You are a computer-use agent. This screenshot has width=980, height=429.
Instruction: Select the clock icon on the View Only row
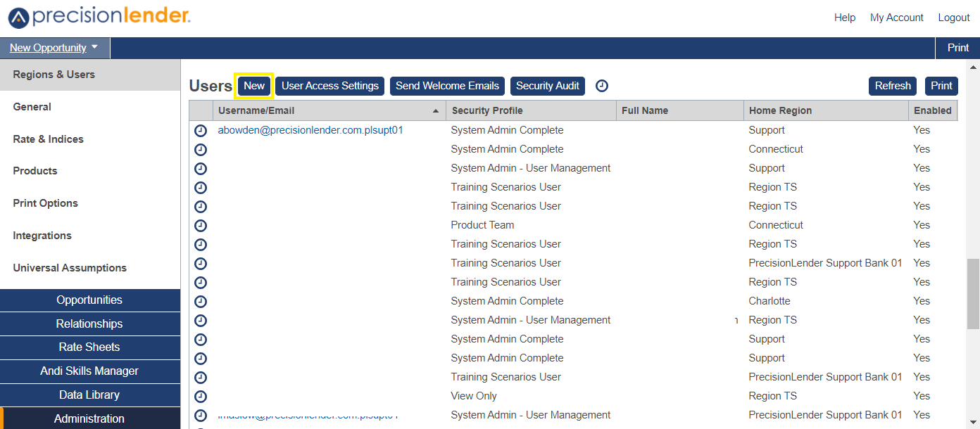(x=201, y=396)
